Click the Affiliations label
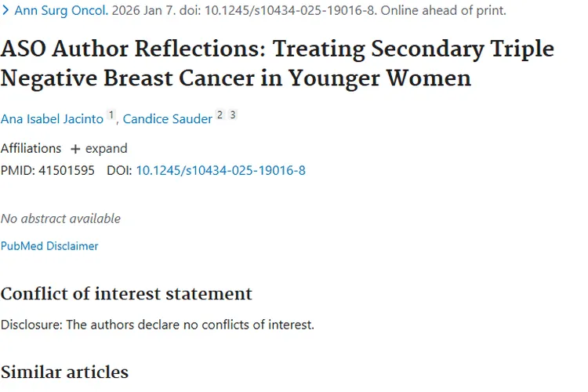The image size is (588, 392). (x=31, y=148)
